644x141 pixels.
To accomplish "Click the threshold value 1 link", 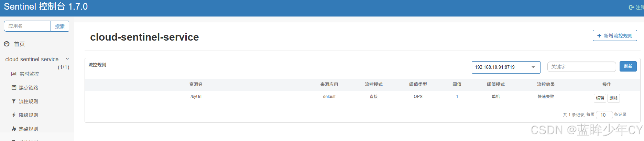I will 457,97.
